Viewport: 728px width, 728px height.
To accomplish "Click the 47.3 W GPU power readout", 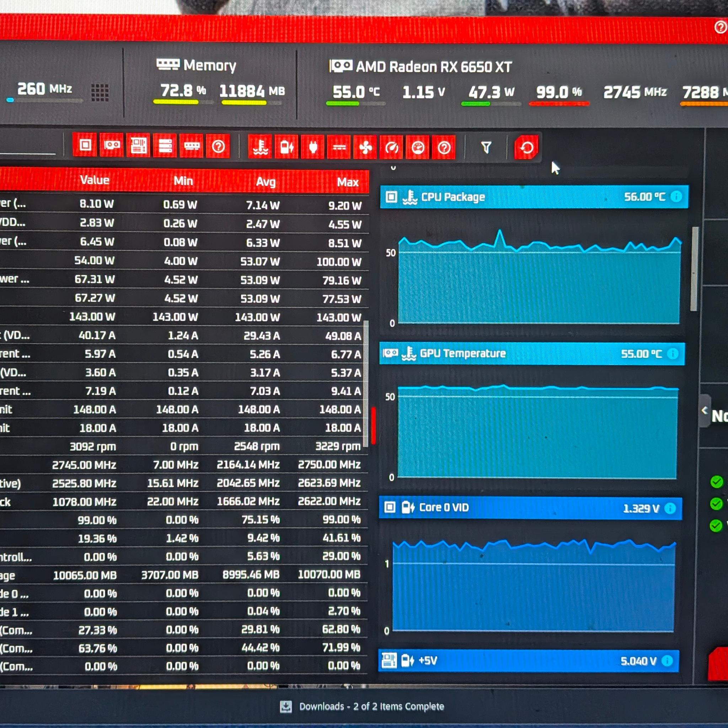I will 491,92.
